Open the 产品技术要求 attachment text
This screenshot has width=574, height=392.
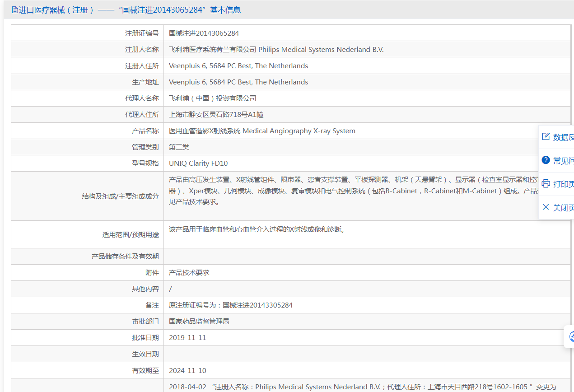[189, 272]
